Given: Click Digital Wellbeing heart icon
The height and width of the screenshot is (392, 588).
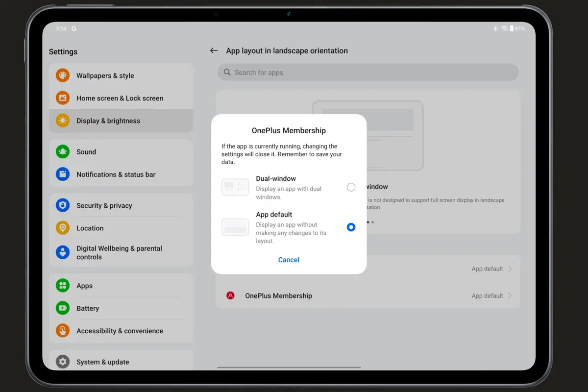Looking at the screenshot, I should pyautogui.click(x=63, y=252).
